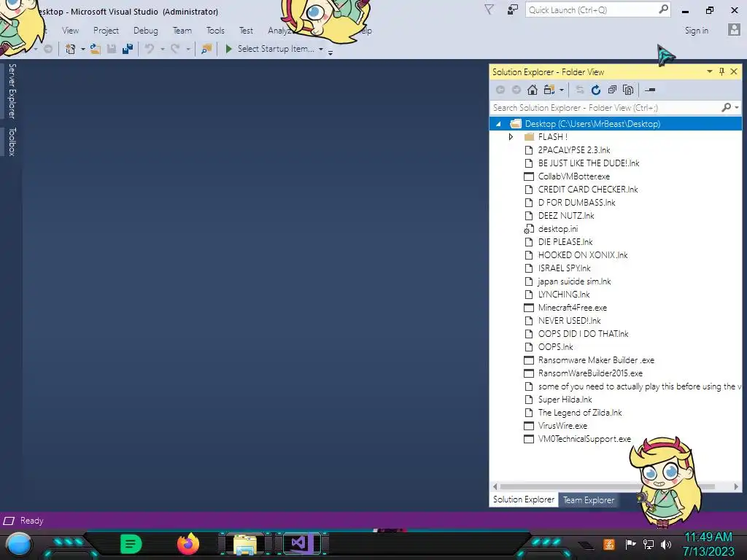Click the Send Feedback icon
This screenshot has height=560, width=747.
[513, 9]
